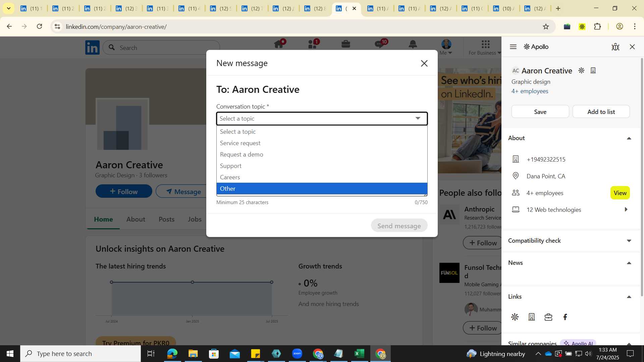The width and height of the screenshot is (644, 362).
Task: Follow Funsol Technologies in People also follow
Action: 482,328
